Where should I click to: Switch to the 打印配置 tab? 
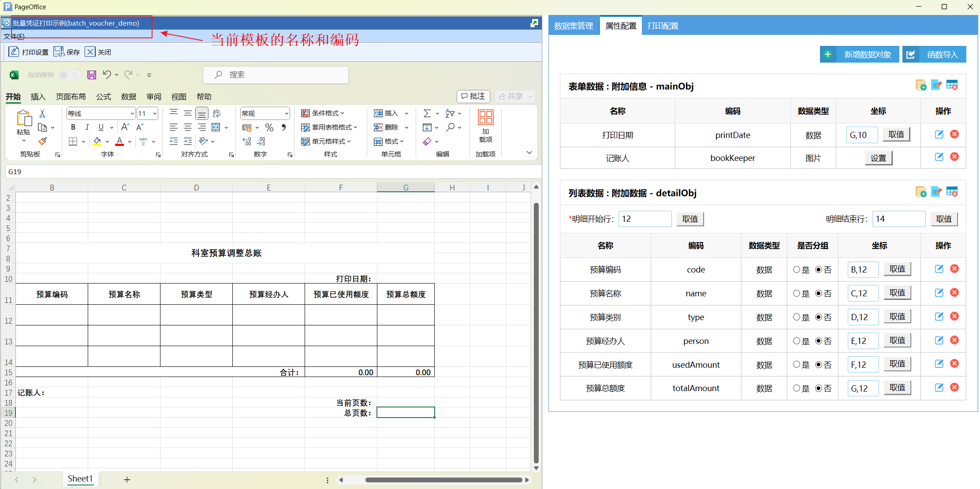click(663, 26)
